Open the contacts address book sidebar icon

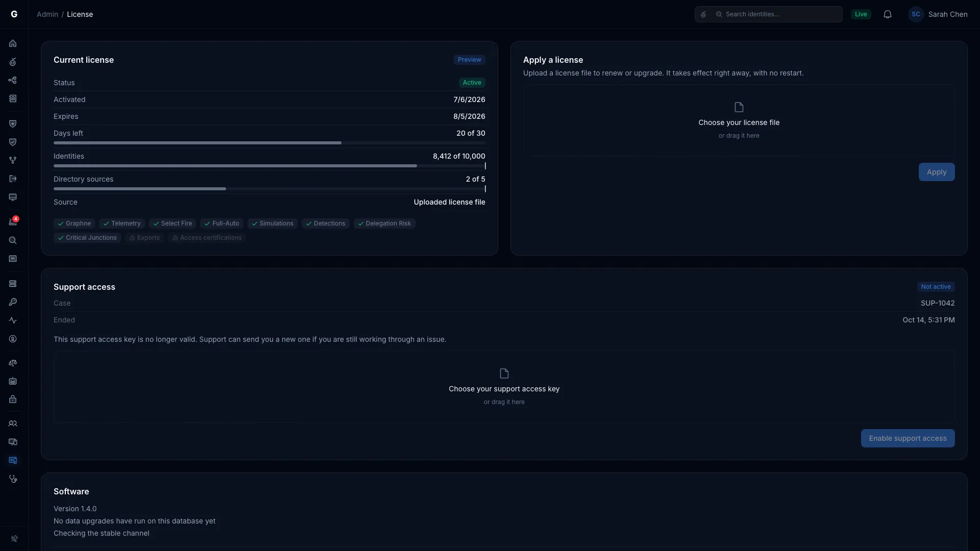[x=13, y=99]
